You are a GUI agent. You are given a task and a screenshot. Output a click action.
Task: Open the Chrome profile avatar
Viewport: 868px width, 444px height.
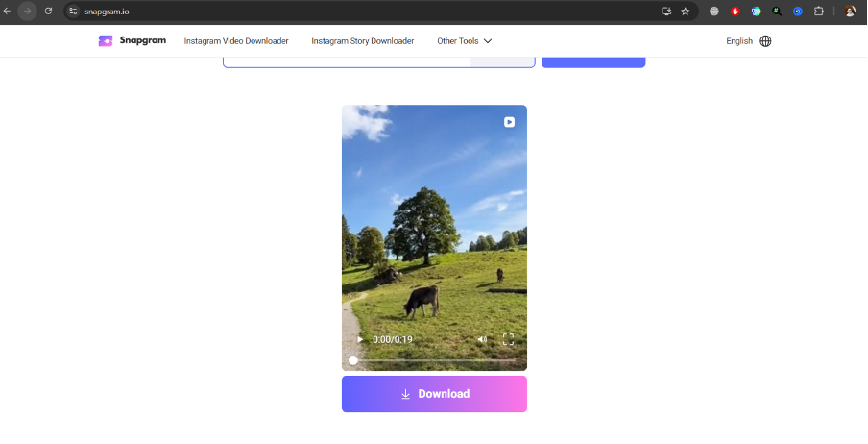[850, 12]
